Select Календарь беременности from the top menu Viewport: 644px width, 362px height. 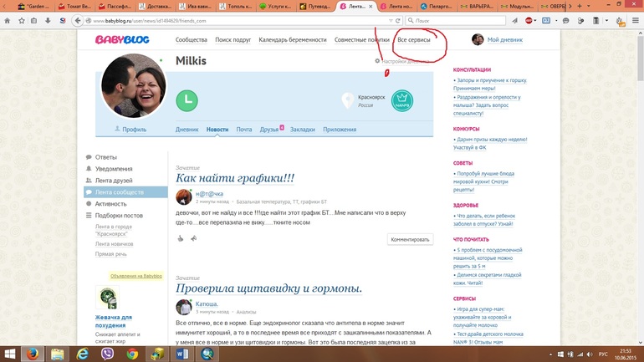292,39
